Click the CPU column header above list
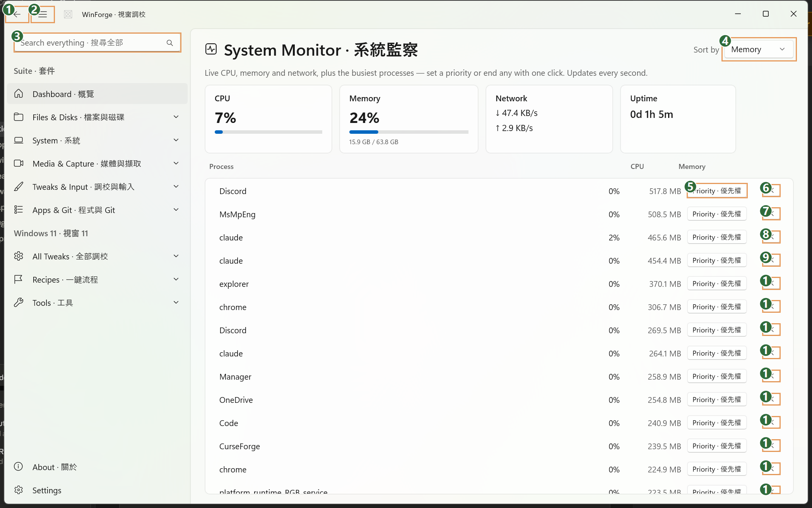 pos(637,167)
